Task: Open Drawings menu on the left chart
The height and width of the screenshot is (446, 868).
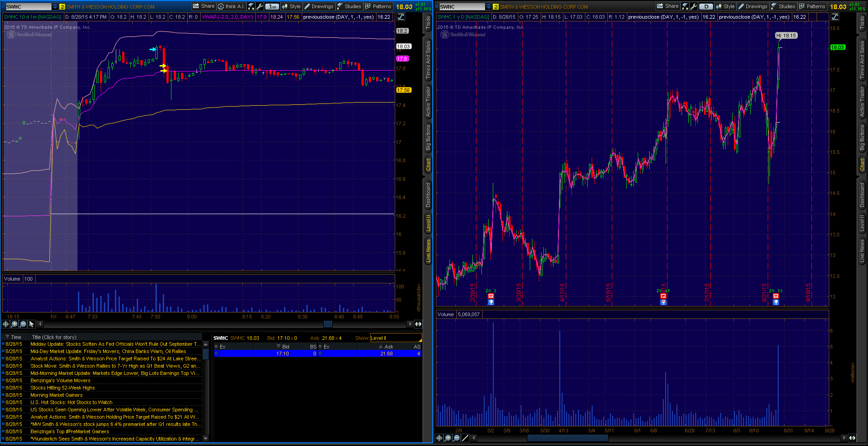Action: point(319,6)
